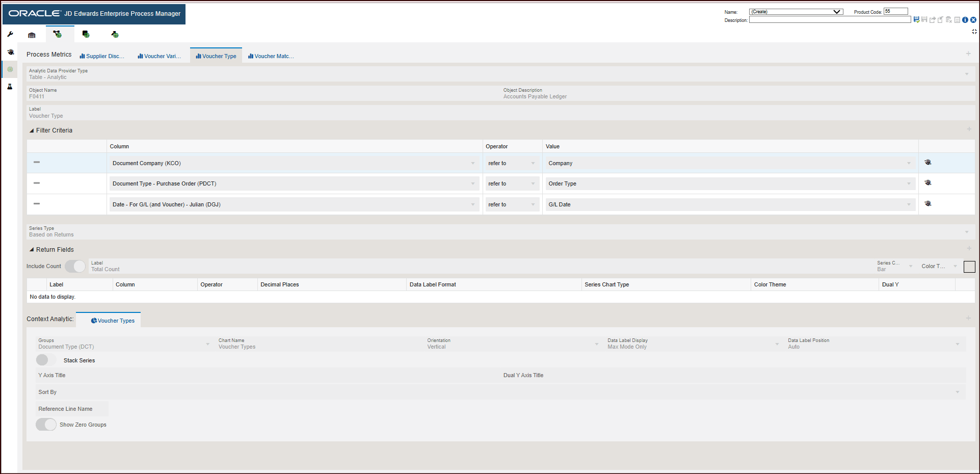Viewport: 980px width, 474px height.
Task: Add a new metric with the plus button
Action: 969,52
